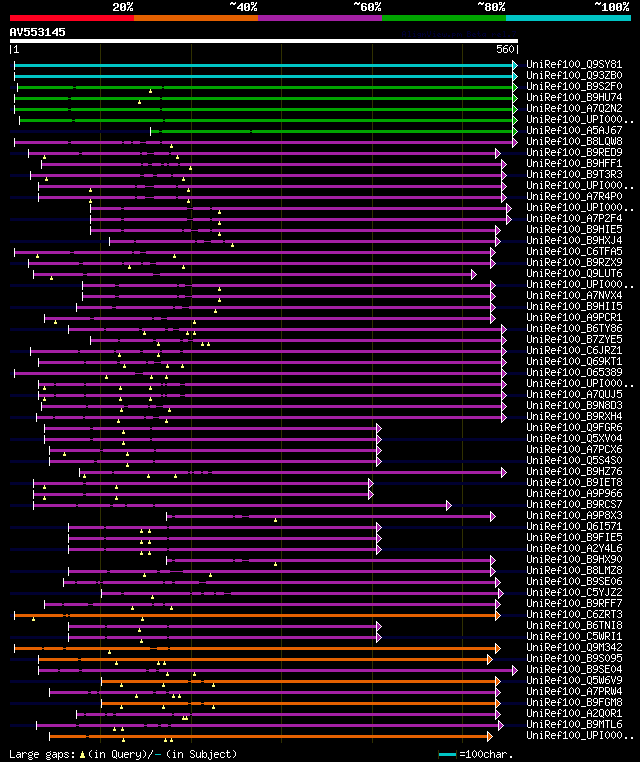The image size is (640, 762).
Task: Click the purple ~60% identity legend segment
Action: click(x=320, y=18)
